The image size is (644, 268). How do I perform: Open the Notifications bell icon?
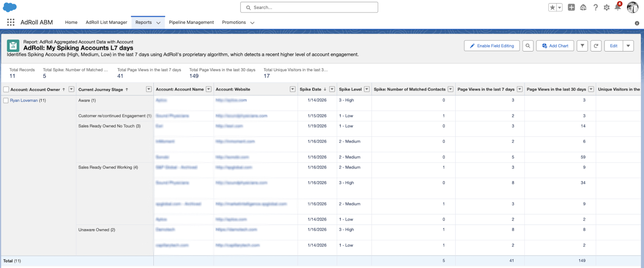click(x=618, y=7)
